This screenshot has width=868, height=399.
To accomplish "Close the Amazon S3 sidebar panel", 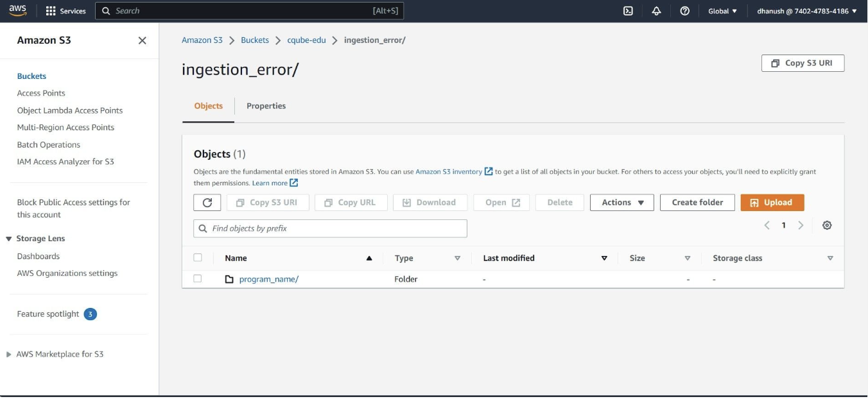I will (143, 40).
